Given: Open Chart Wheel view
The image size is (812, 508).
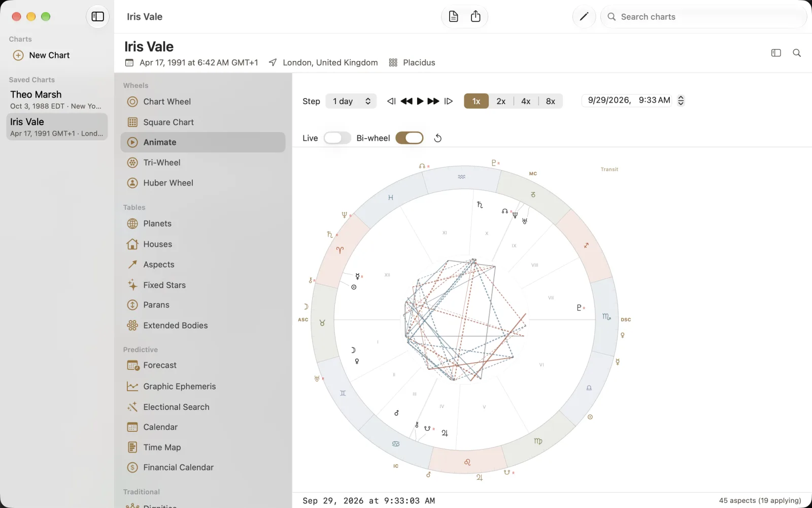Looking at the screenshot, I should (203, 102).
